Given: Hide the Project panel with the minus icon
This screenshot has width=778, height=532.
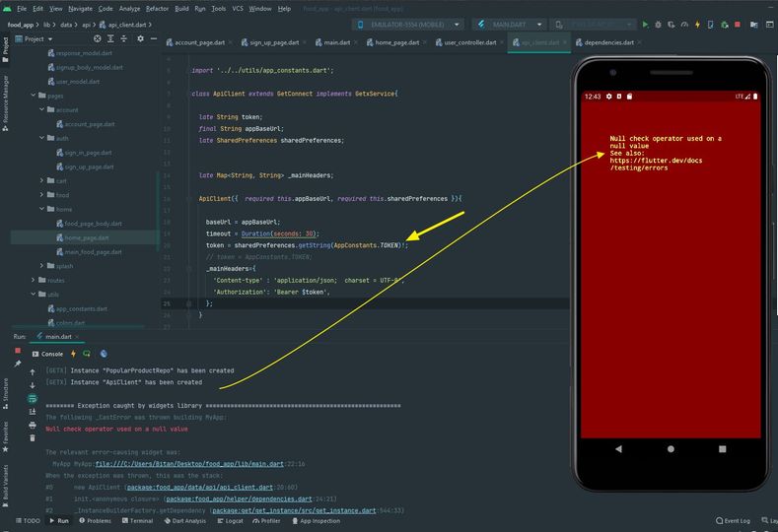Looking at the screenshot, I should pyautogui.click(x=154, y=38).
